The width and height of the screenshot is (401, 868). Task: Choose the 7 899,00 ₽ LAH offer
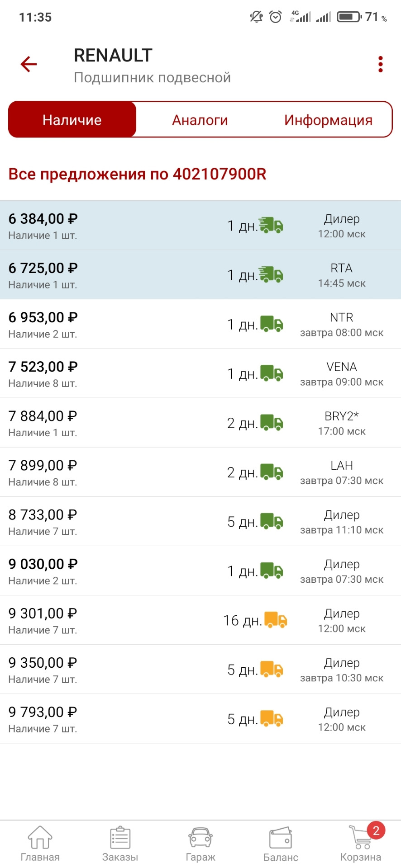point(200,472)
